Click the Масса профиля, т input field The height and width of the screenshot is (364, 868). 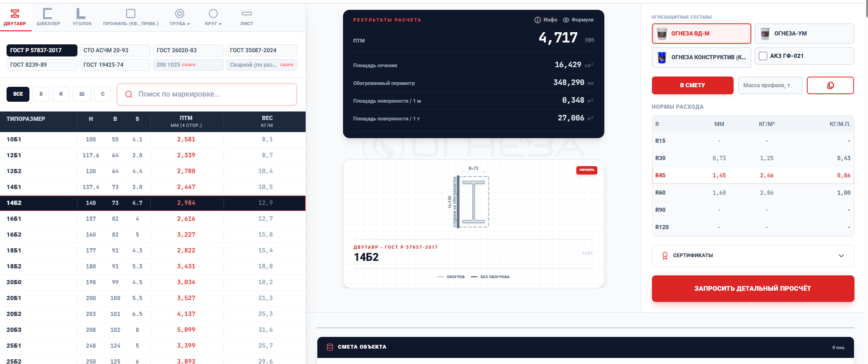click(x=770, y=85)
